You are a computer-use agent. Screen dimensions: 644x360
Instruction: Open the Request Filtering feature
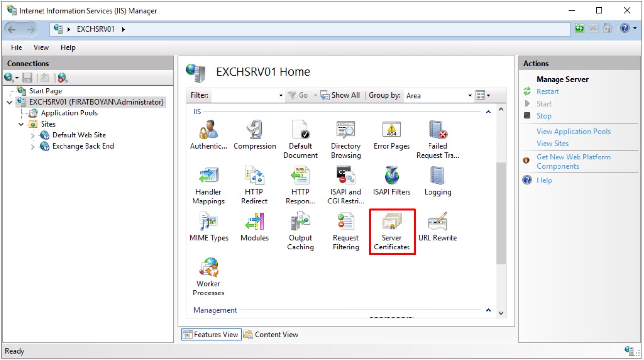point(345,232)
